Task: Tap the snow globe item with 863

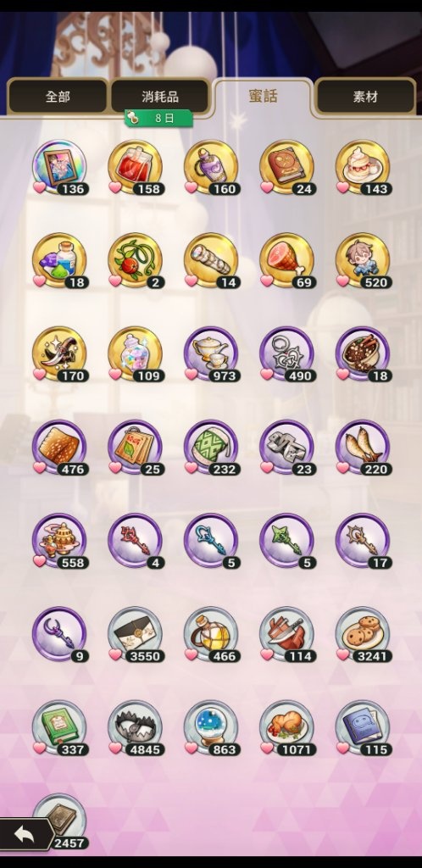Action: [211, 728]
